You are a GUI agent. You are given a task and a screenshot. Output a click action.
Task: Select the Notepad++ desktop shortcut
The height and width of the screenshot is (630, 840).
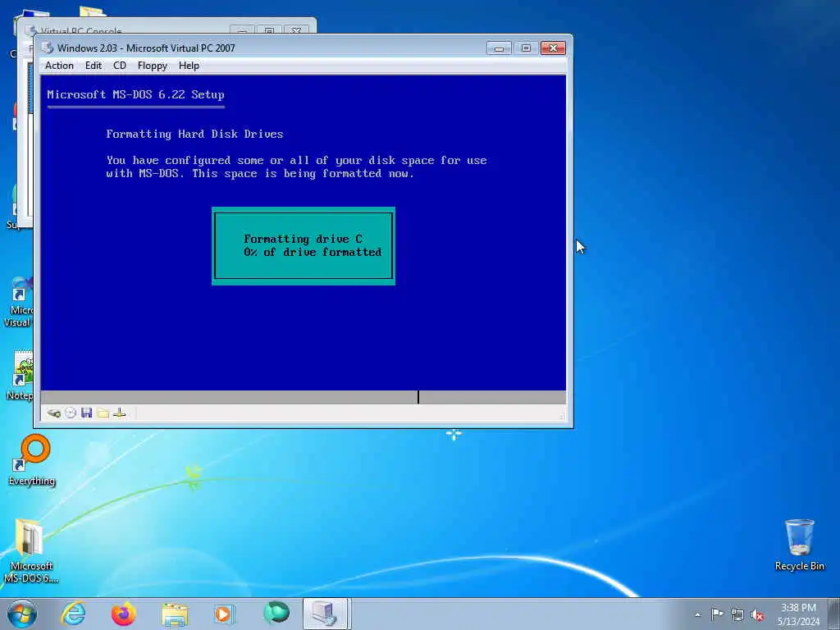tap(20, 376)
